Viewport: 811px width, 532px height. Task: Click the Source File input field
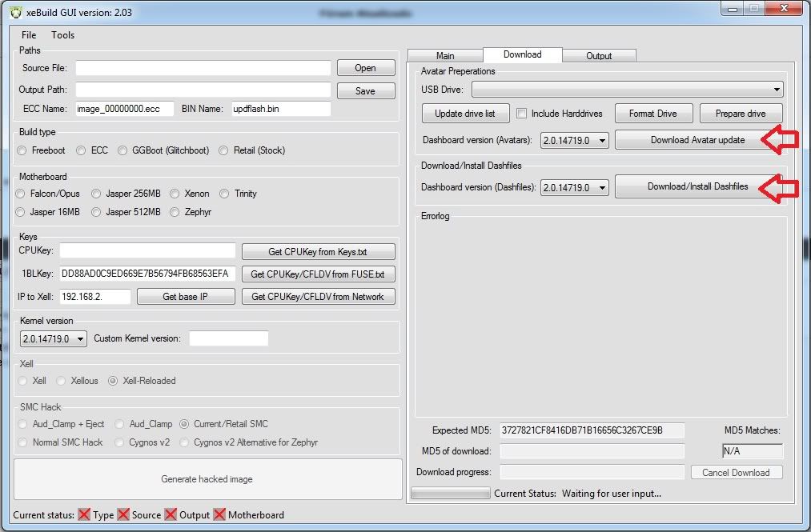pos(203,68)
